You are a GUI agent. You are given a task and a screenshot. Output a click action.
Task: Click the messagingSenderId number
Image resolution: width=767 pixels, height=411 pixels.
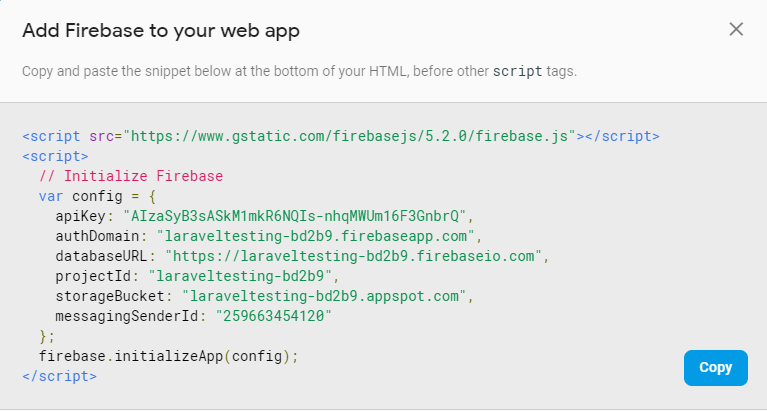click(x=273, y=316)
